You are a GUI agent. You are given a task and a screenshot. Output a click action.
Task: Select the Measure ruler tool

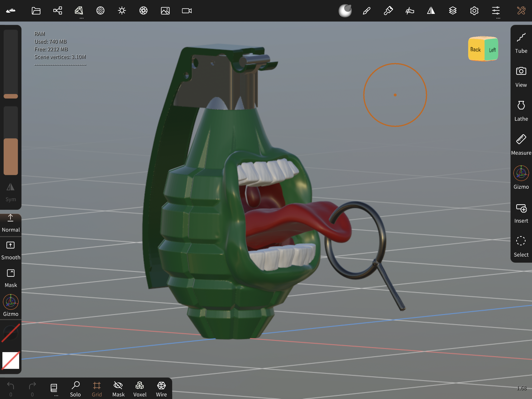tap(521, 145)
